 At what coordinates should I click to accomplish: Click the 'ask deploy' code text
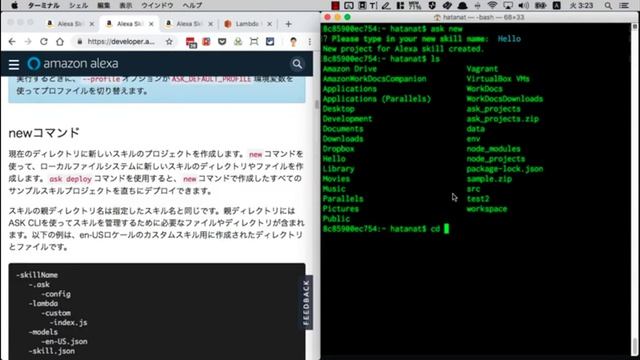coord(70,179)
